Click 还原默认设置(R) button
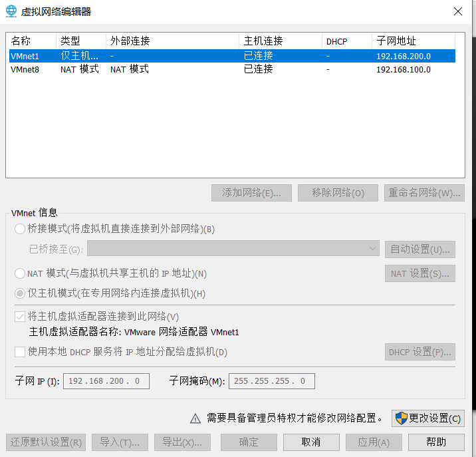This screenshot has width=476, height=457. point(46,442)
